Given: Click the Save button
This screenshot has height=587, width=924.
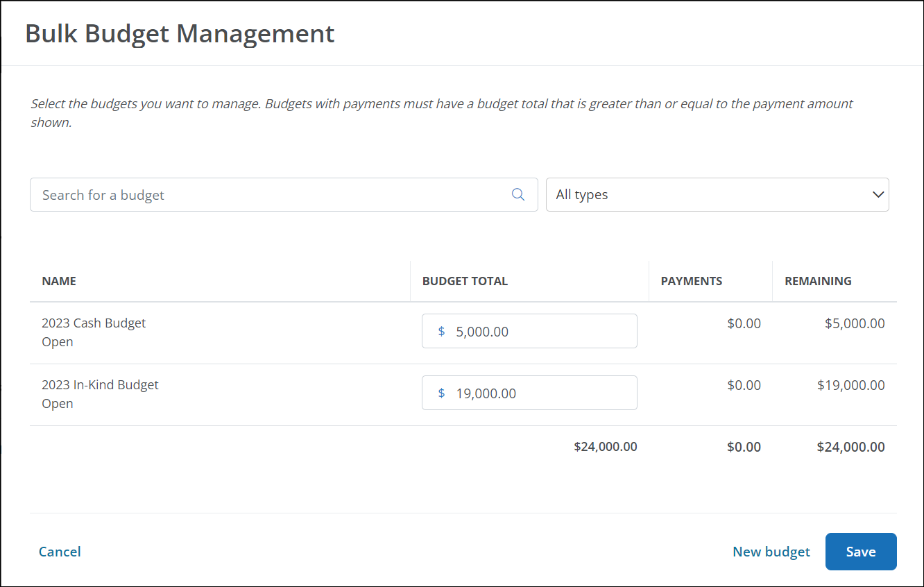Looking at the screenshot, I should (x=861, y=552).
